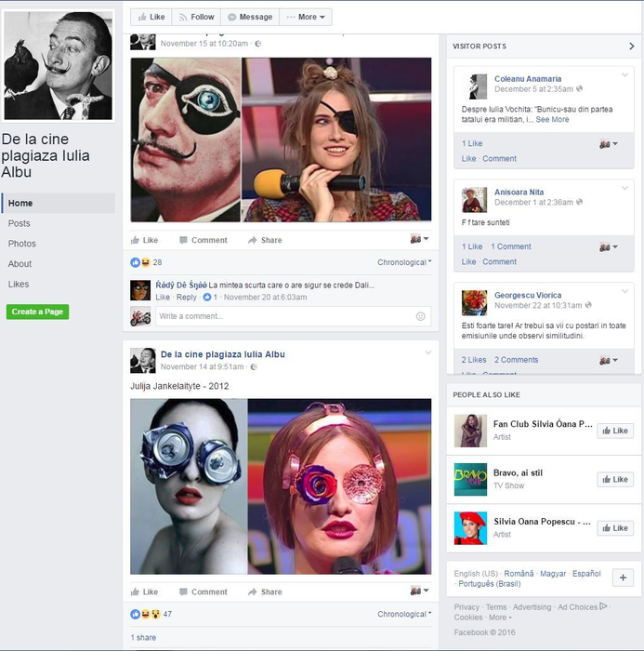Viewport: 644px width, 651px height.
Task: Switch language to Română
Action: (519, 574)
